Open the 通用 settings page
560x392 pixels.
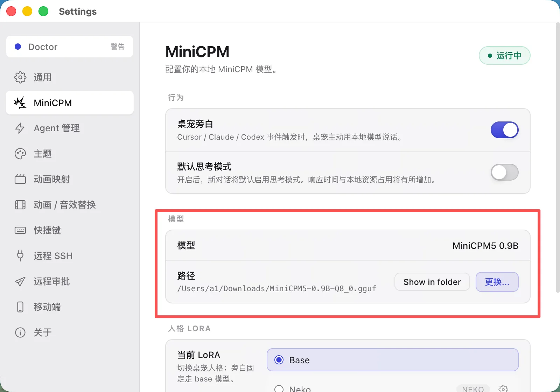coord(70,77)
